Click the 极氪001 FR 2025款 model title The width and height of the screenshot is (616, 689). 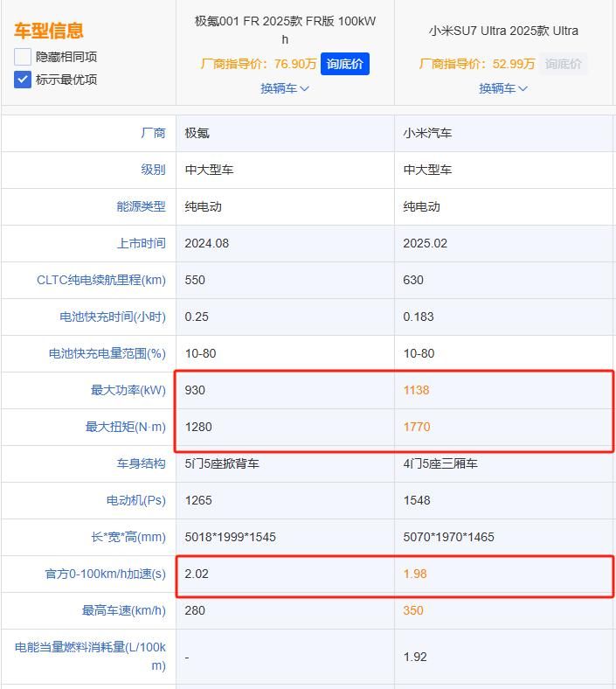(285, 30)
